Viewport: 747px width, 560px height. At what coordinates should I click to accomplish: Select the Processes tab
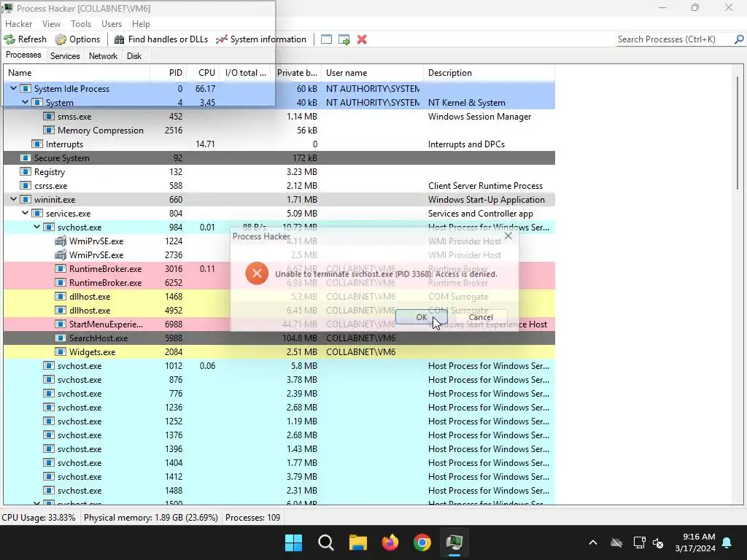pyautogui.click(x=23, y=55)
